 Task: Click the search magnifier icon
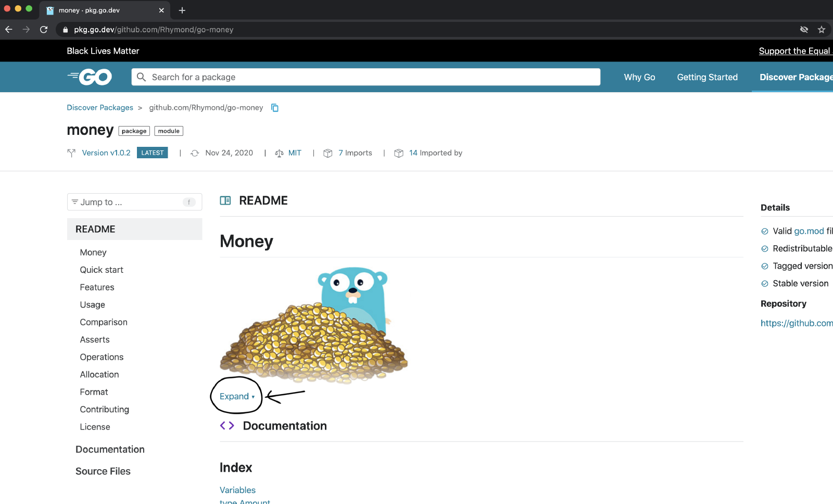141,77
